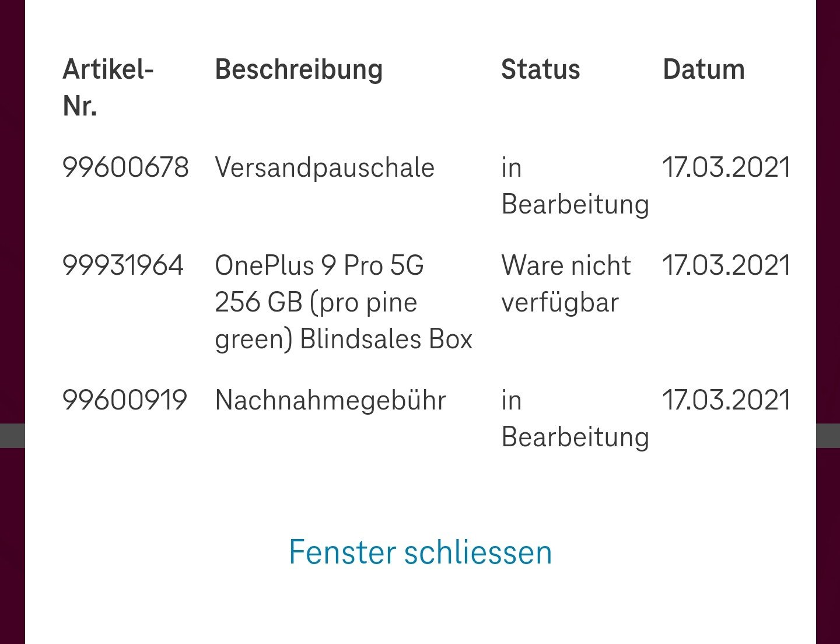This screenshot has width=840, height=644.
Task: Select article number 99600678
Action: point(125,168)
